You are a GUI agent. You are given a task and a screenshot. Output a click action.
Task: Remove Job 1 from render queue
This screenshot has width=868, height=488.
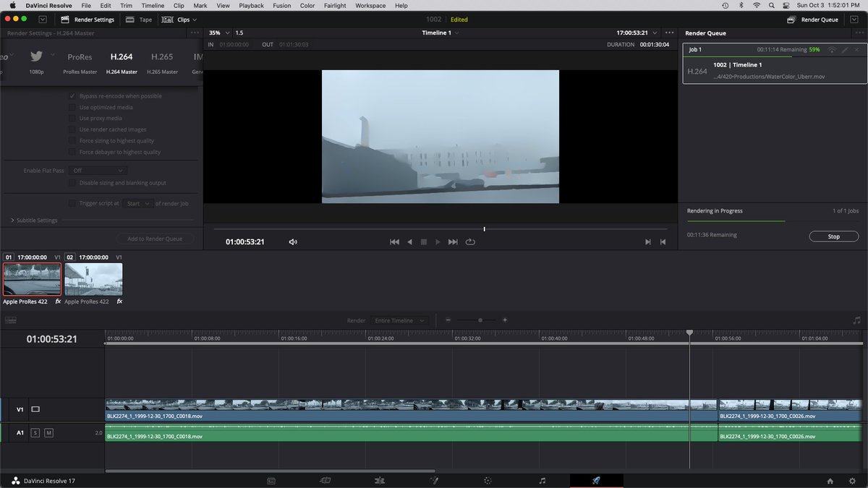pyautogui.click(x=856, y=49)
